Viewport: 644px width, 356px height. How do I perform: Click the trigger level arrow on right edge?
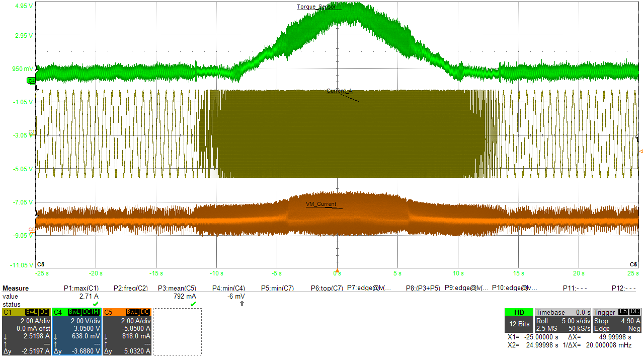640,151
